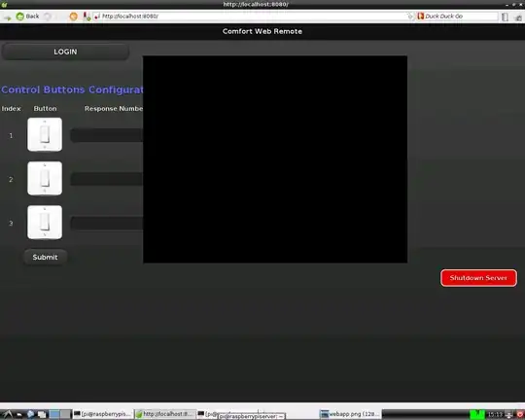Screen dimensions: 525x420
Task: Open the page menu icon beside the search box
Action: (505, 17)
